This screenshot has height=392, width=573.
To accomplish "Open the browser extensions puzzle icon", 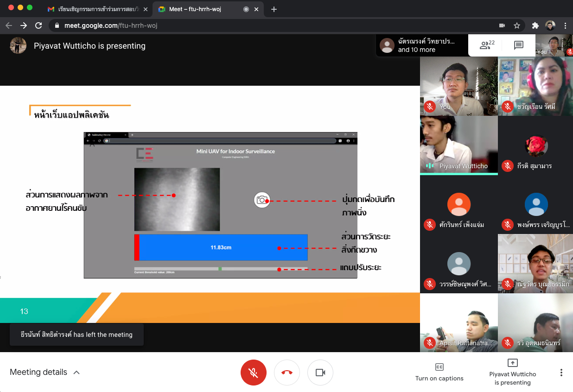I will (x=535, y=25).
